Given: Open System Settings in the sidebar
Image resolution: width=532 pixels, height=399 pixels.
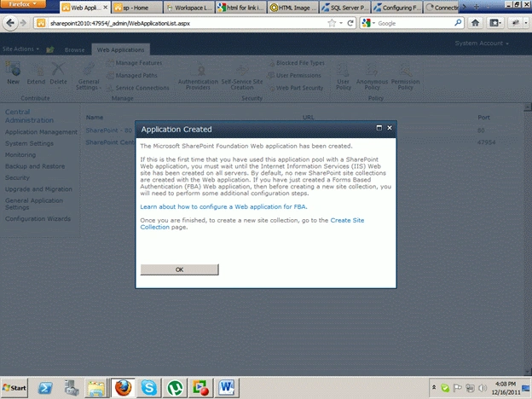Looking at the screenshot, I should tap(29, 143).
